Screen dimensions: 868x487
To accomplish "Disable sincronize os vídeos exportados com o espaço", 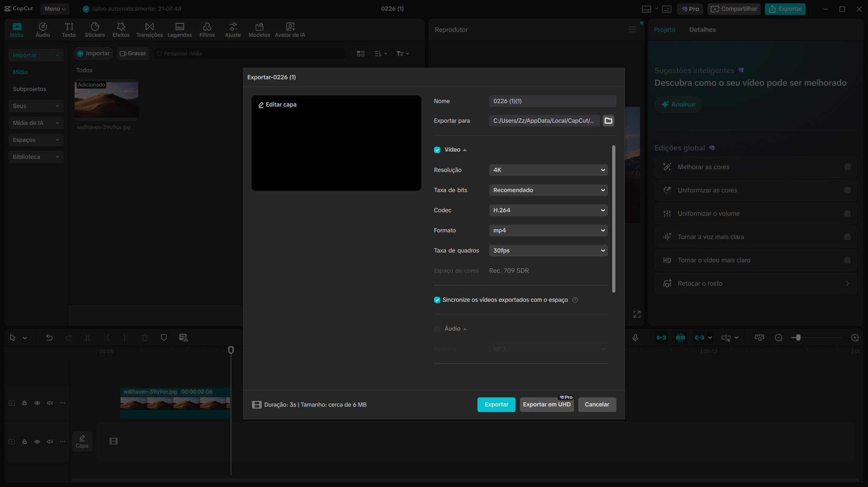I will point(437,300).
